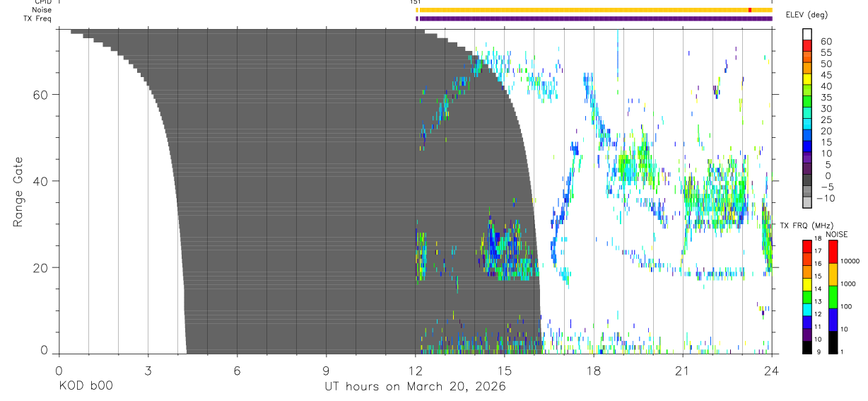Click the red top segment of the NOISE bar
This screenshot has width=868, height=401.
pos(833,252)
